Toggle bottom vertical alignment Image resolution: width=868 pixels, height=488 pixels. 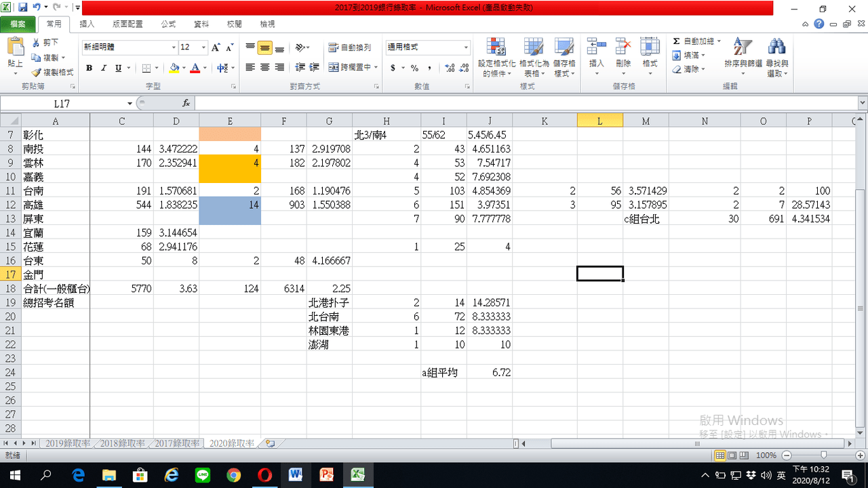(x=279, y=47)
